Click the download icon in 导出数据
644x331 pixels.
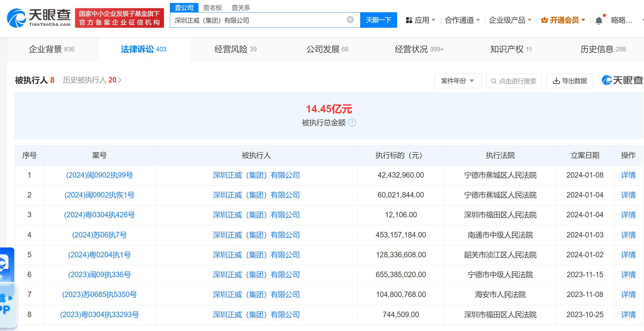[556, 81]
